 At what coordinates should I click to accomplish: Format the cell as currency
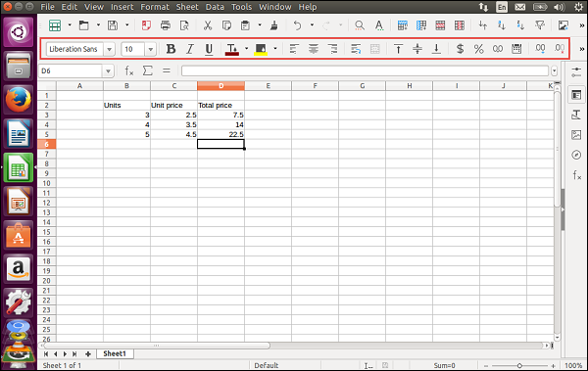(x=460, y=49)
